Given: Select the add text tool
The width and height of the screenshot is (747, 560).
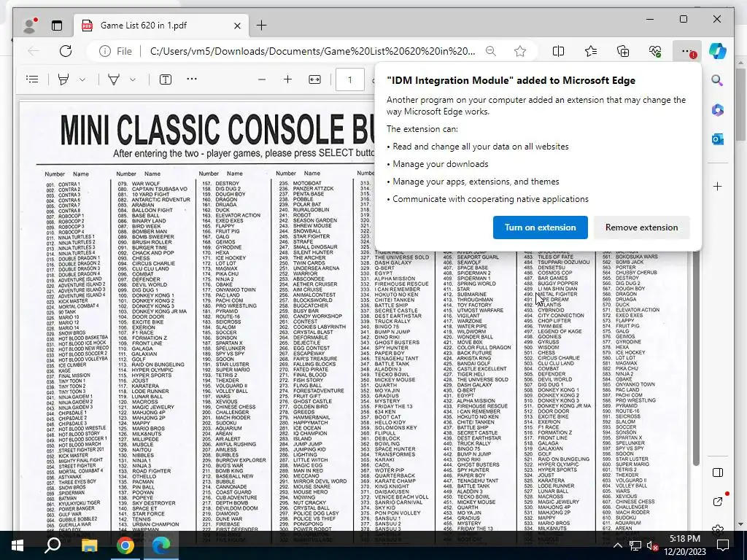Looking at the screenshot, I should [x=166, y=79].
